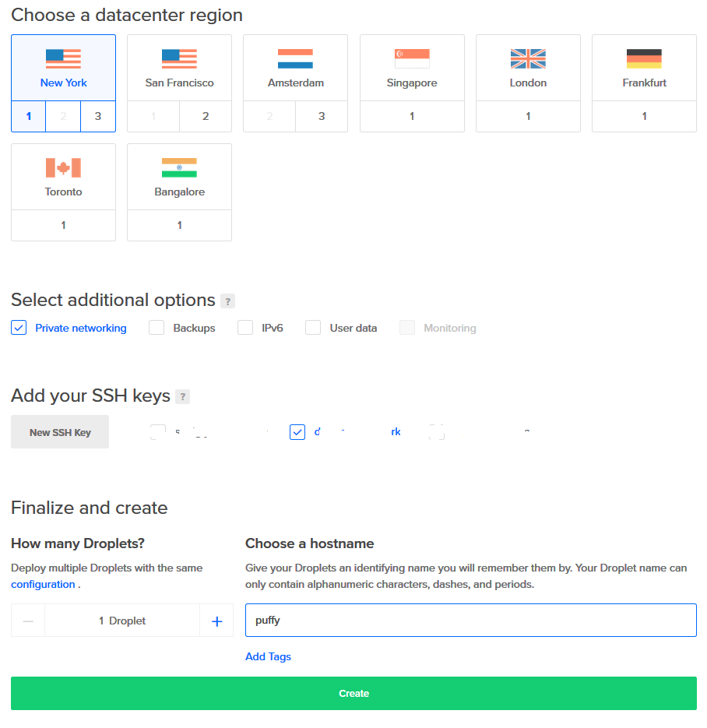Select the London Union Jack flag
Viewport: 707px width, 728px height.
point(528,59)
